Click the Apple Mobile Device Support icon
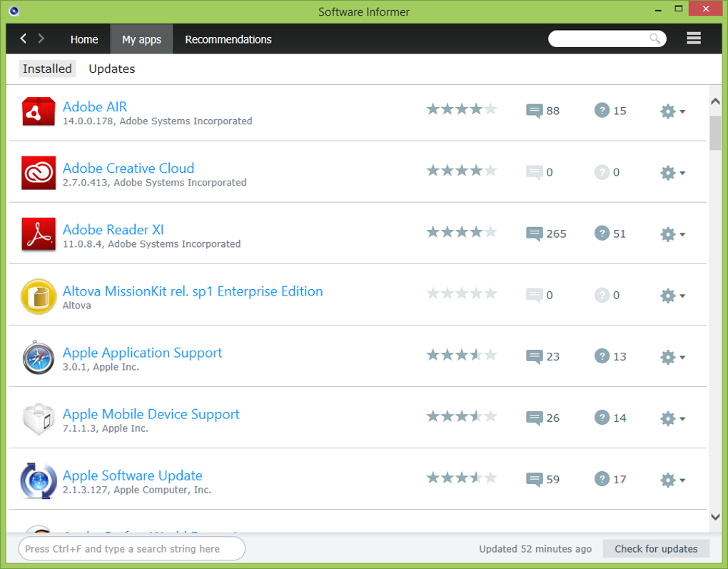 pyautogui.click(x=39, y=418)
